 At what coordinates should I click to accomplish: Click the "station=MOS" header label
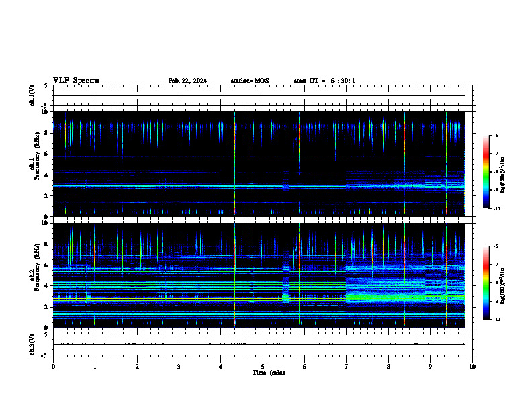pyautogui.click(x=250, y=81)
